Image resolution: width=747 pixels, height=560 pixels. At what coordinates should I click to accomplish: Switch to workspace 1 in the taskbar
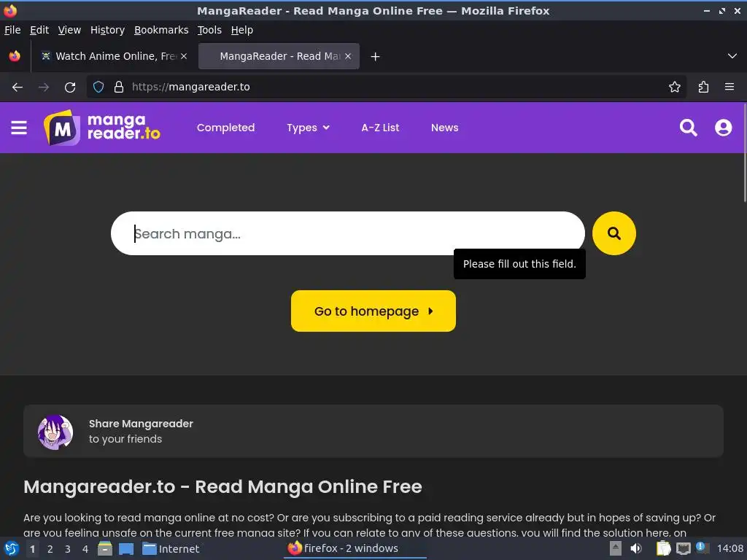[x=32, y=549]
